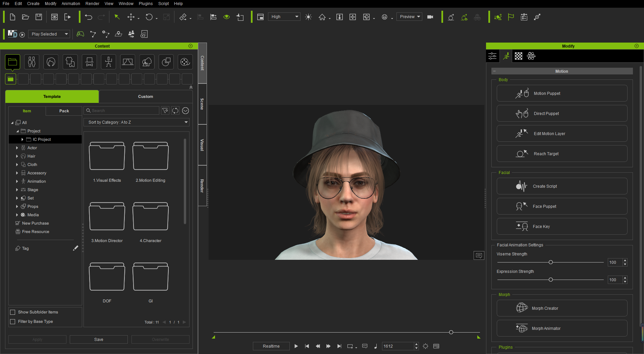Switch to the Custom tab
The image size is (644, 354).
coord(145,97)
